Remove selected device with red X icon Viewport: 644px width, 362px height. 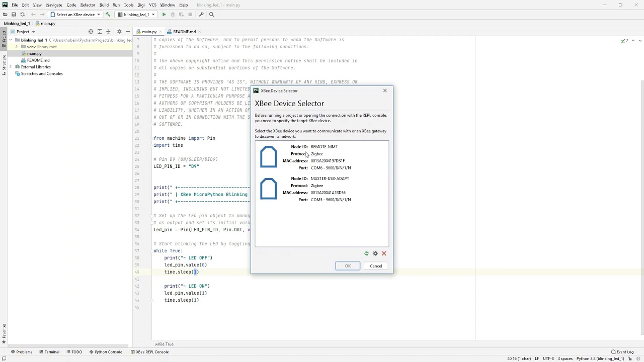point(384,253)
